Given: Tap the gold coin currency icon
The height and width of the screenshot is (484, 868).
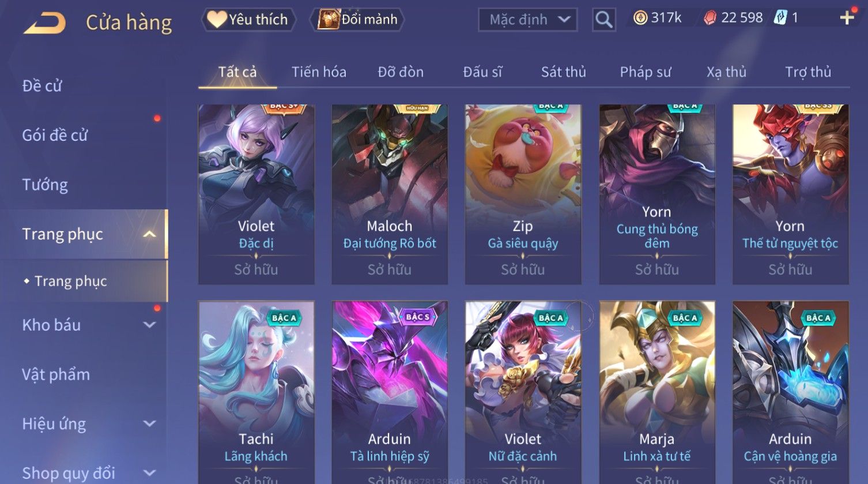Looking at the screenshot, I should point(640,18).
